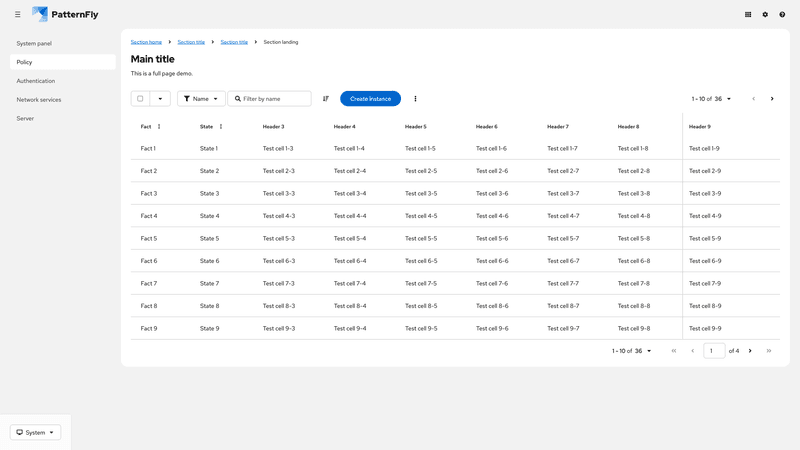The image size is (800, 450).
Task: Click the State 2 cell
Action: coord(209,171)
